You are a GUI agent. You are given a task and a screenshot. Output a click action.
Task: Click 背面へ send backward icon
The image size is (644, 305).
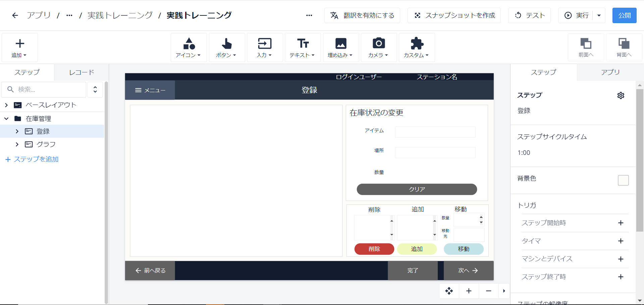tap(624, 48)
